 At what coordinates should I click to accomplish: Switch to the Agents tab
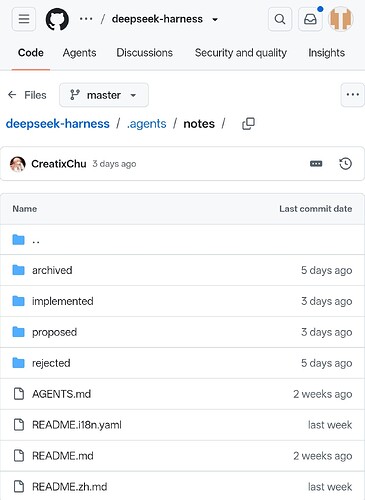click(79, 53)
